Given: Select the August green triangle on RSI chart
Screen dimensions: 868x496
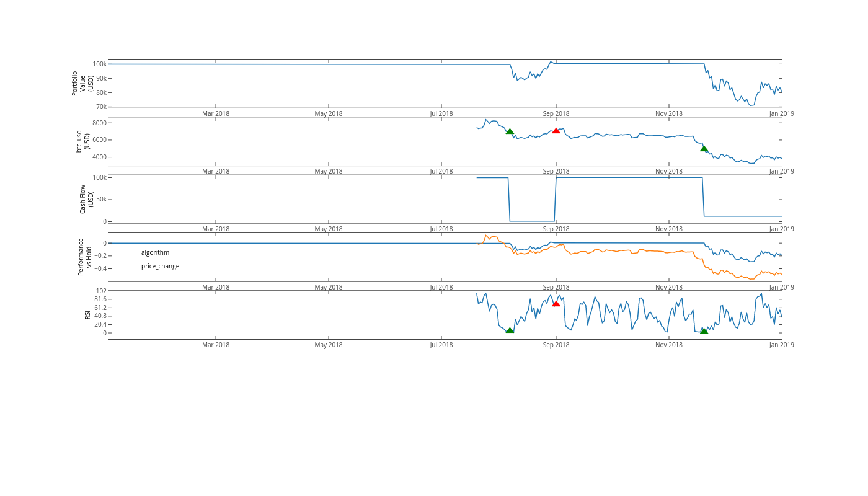Looking at the screenshot, I should (x=510, y=330).
